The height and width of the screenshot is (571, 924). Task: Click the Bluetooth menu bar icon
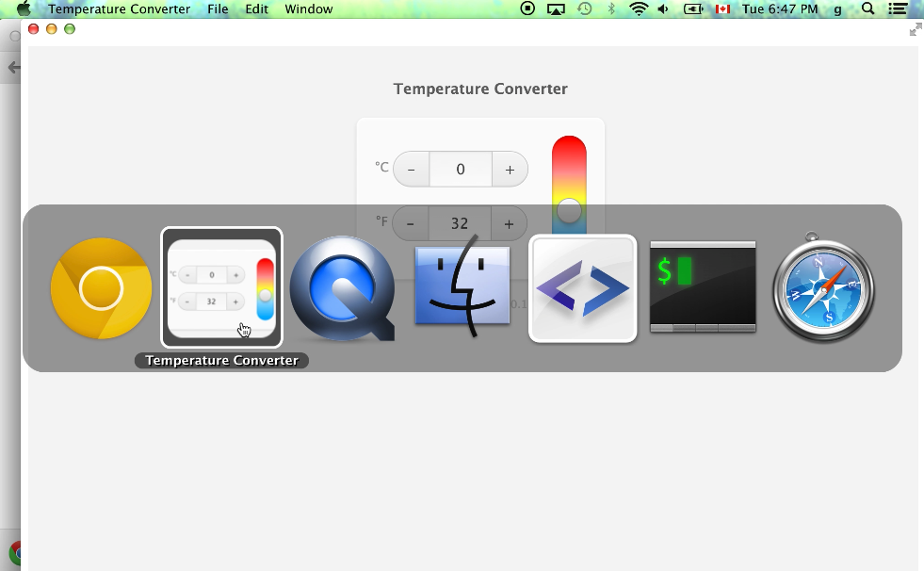[611, 8]
